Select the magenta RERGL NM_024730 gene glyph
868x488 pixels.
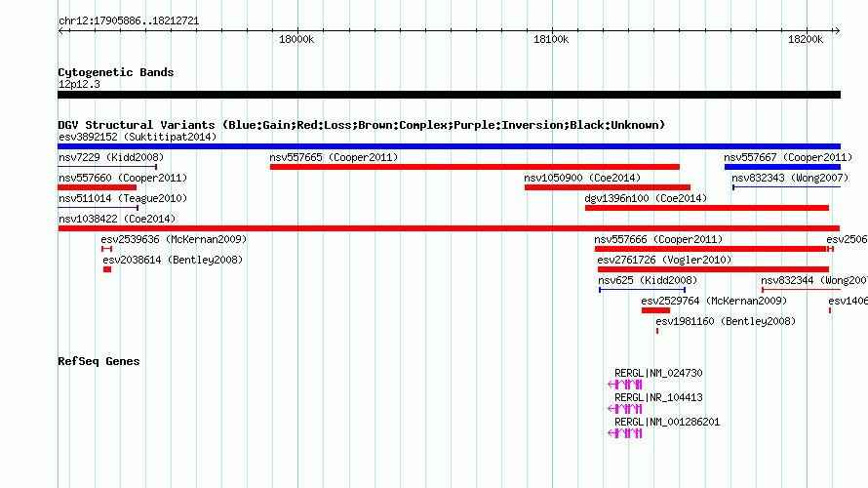coord(625,384)
